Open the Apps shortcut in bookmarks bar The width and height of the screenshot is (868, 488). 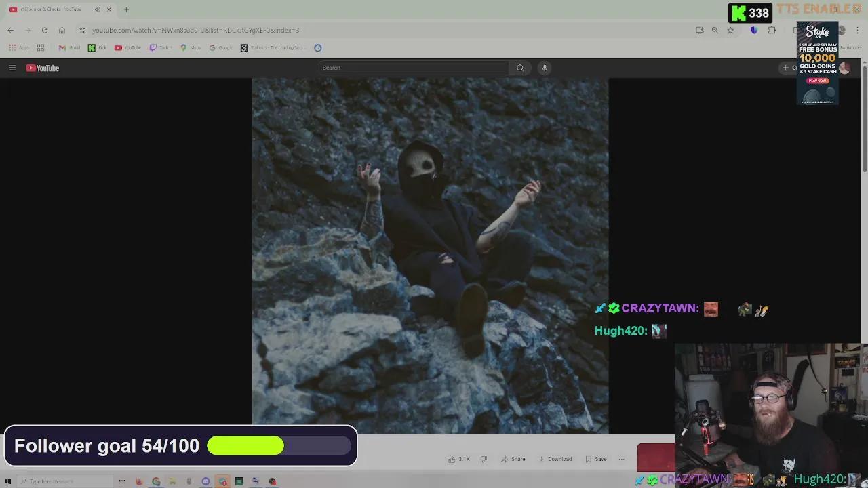tap(19, 47)
